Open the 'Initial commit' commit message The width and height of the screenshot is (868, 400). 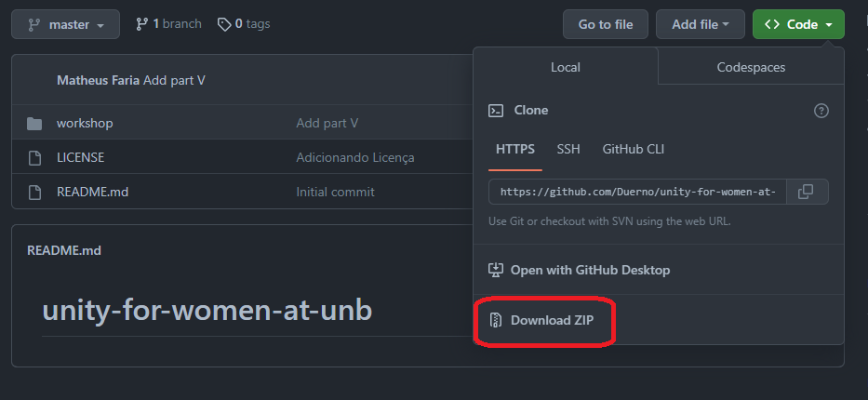336,192
